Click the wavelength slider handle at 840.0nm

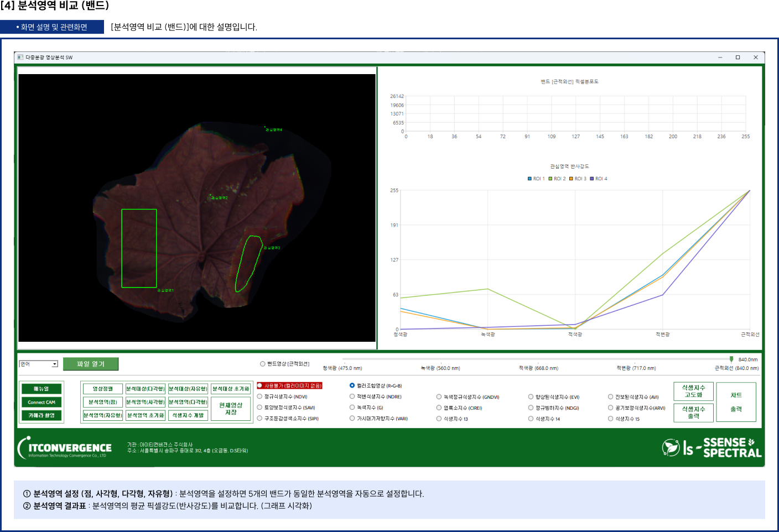tap(731, 359)
